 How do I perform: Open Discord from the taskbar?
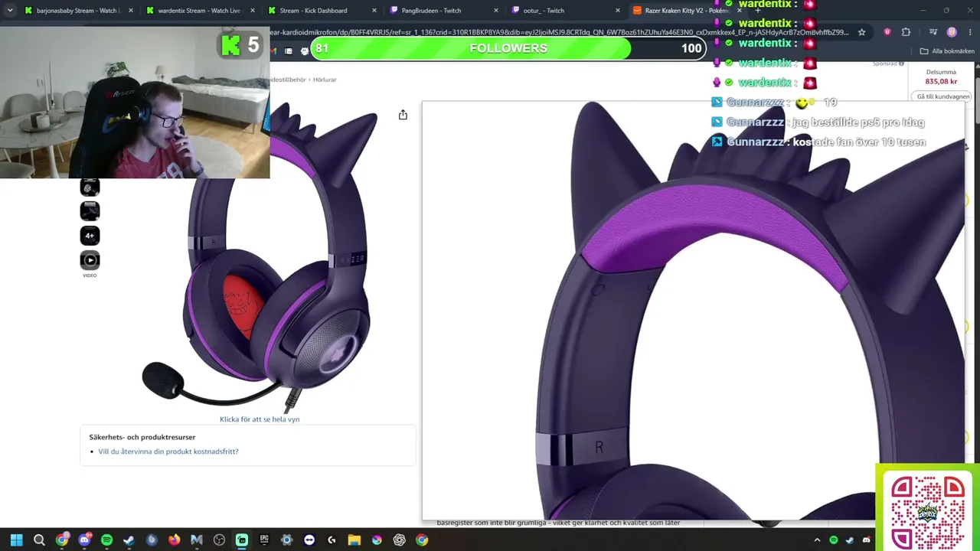click(x=84, y=540)
